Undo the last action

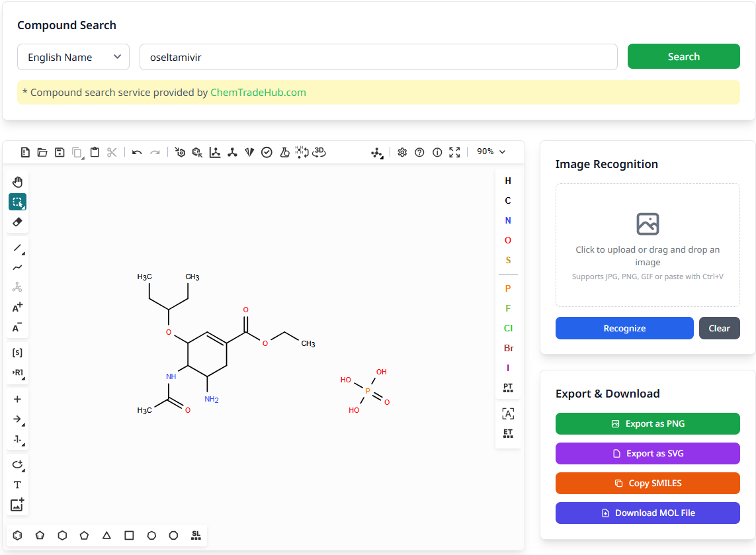click(x=137, y=152)
